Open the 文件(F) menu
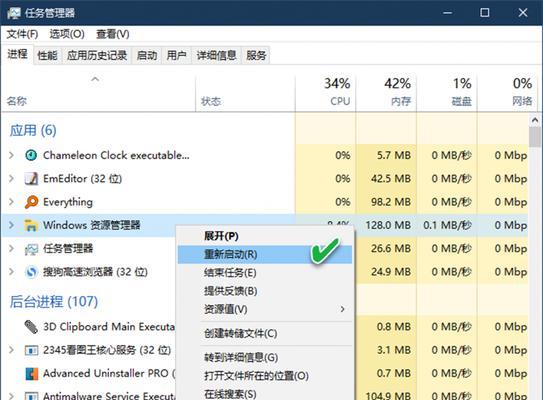 click(x=23, y=34)
